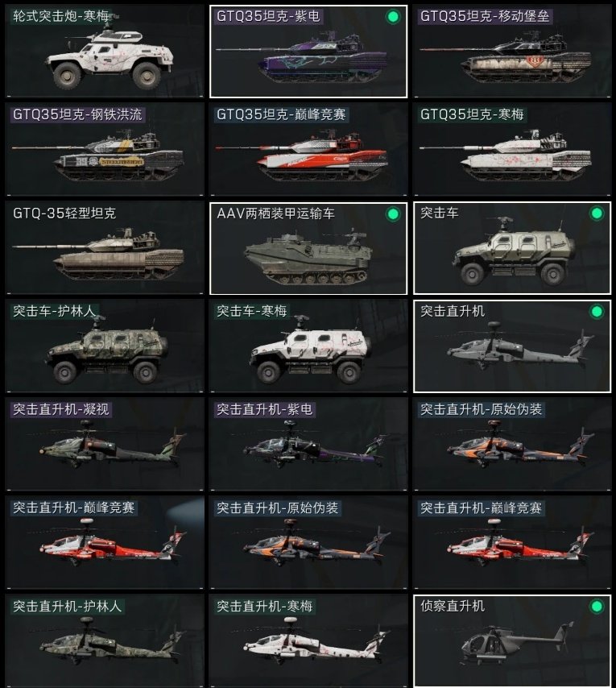The width and height of the screenshot is (616, 688).
Task: Toggle green equipped dot on 侦察直升机
Action: [x=597, y=607]
